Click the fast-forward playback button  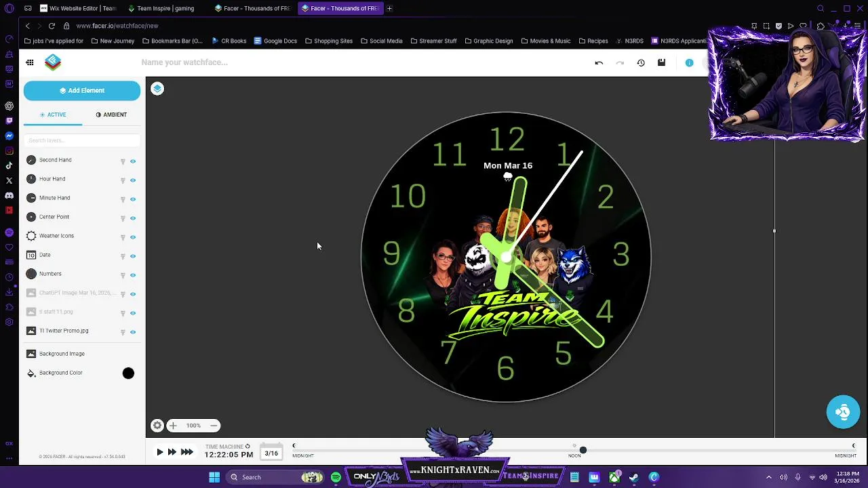click(172, 452)
